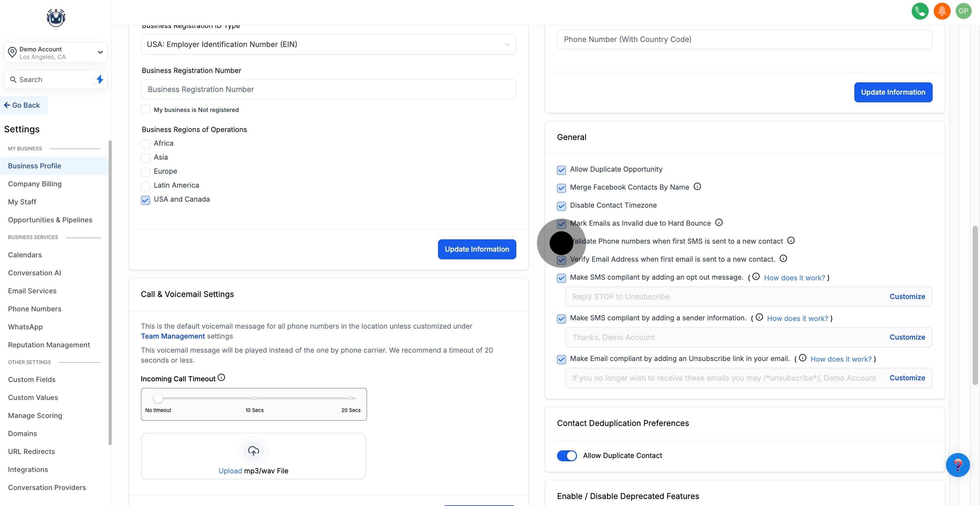Click the Incoming Call Timeout slider handle
This screenshot has height=506, width=980.
[x=158, y=398]
